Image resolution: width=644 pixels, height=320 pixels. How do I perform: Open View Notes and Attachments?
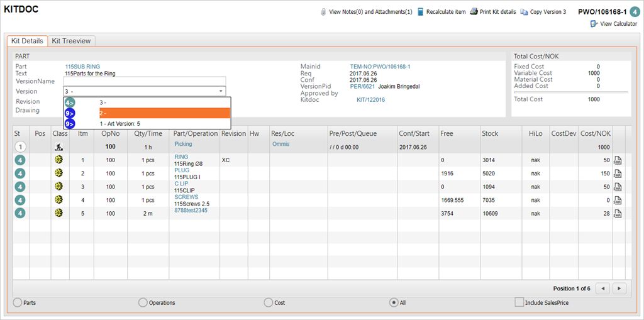[323, 12]
